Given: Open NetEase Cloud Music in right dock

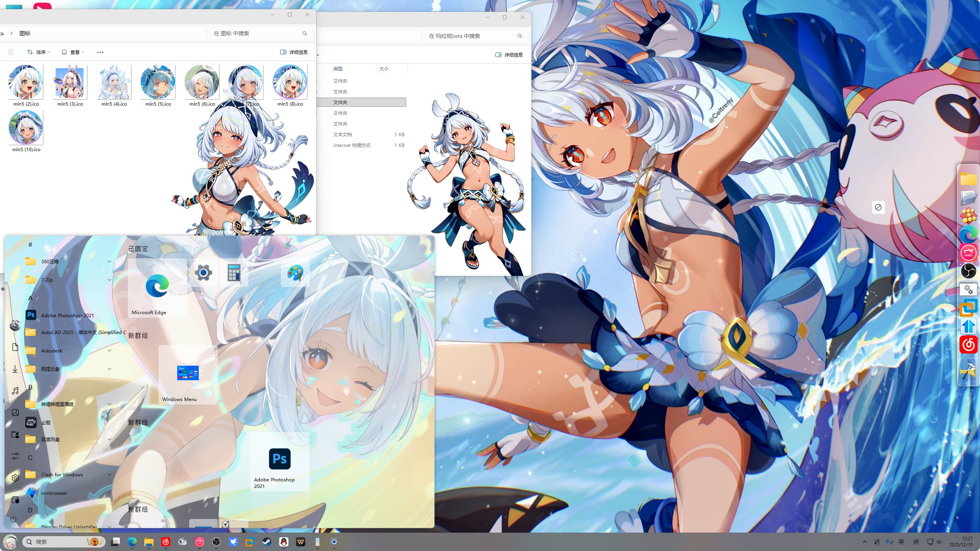Looking at the screenshot, I should point(968,345).
